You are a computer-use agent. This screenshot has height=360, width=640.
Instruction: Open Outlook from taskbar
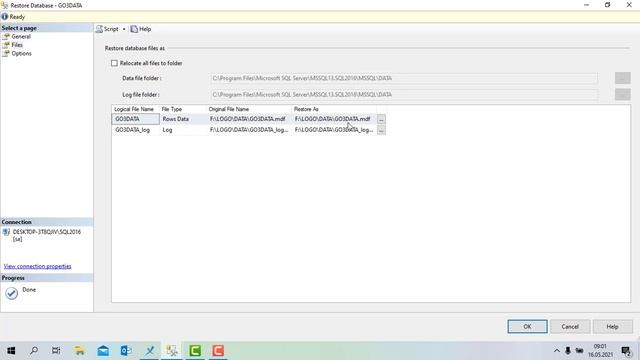pos(126,351)
